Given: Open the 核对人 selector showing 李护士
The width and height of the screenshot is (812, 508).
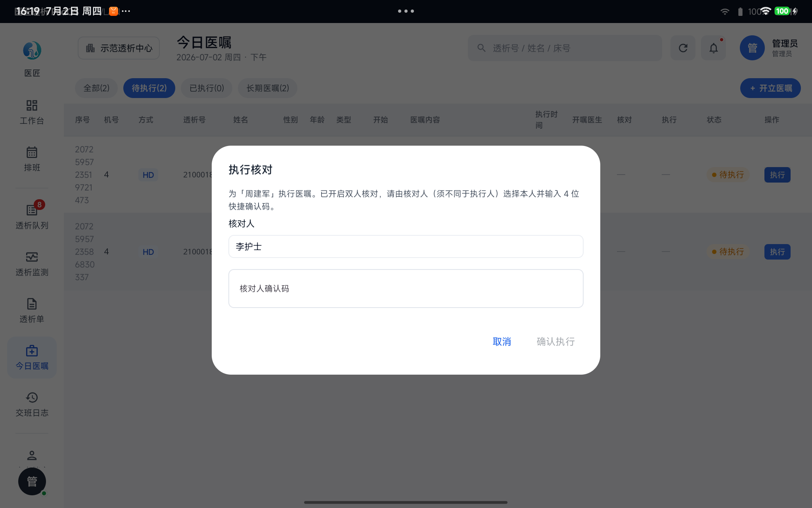Looking at the screenshot, I should coord(406,246).
